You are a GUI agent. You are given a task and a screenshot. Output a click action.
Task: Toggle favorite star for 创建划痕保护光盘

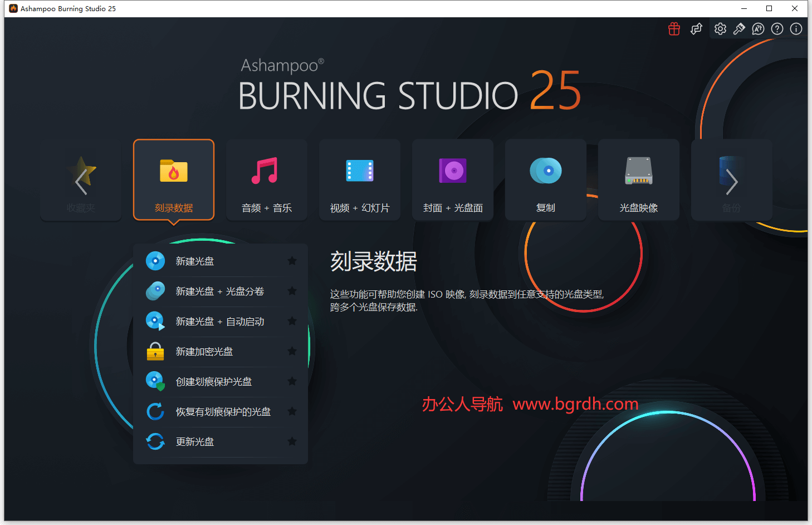292,381
